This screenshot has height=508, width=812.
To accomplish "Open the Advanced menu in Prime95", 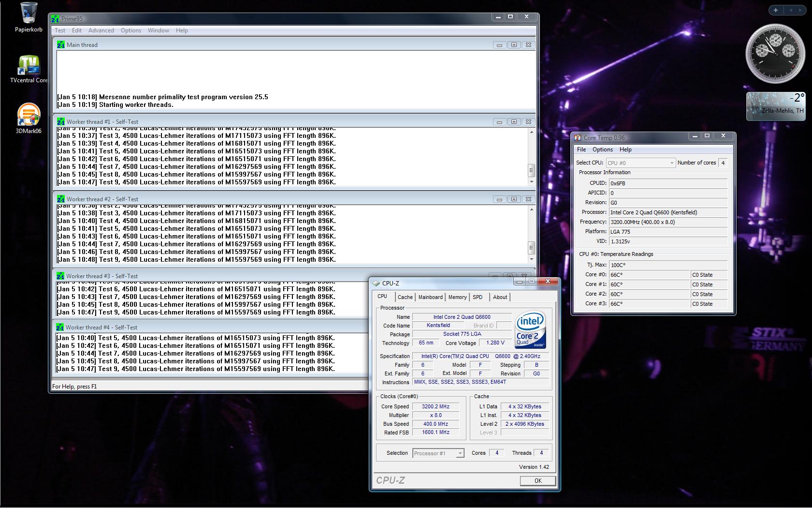I will coord(101,30).
